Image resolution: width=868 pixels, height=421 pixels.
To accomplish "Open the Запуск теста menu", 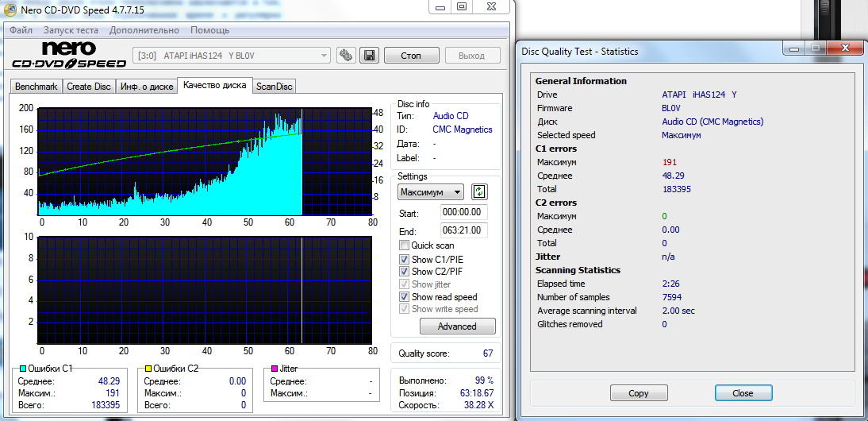I will pos(71,30).
